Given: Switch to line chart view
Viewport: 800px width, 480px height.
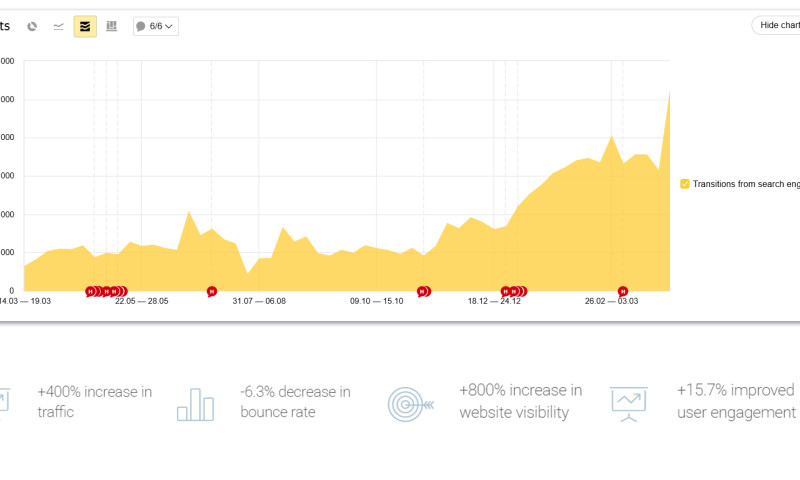Looking at the screenshot, I should [58, 26].
